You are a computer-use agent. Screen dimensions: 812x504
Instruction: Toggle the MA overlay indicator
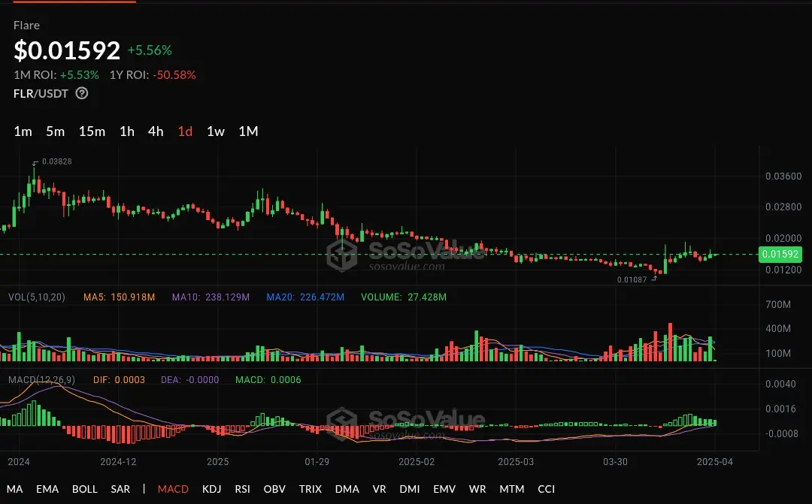click(14, 489)
